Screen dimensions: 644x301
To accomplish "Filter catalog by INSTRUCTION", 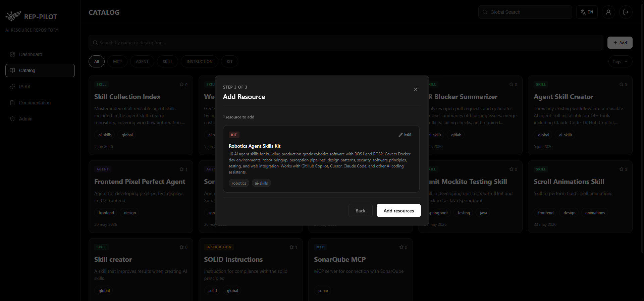I will coord(200,61).
